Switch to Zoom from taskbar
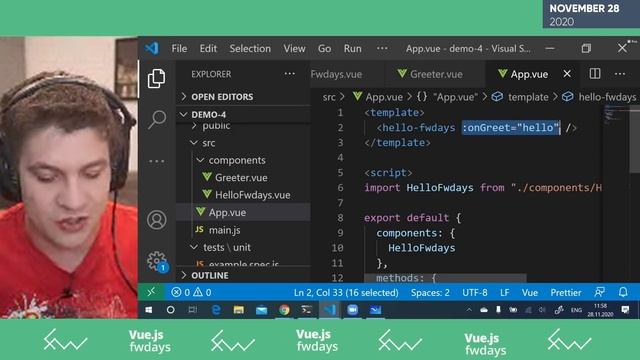This screenshot has width=640, height=360. coord(353,310)
